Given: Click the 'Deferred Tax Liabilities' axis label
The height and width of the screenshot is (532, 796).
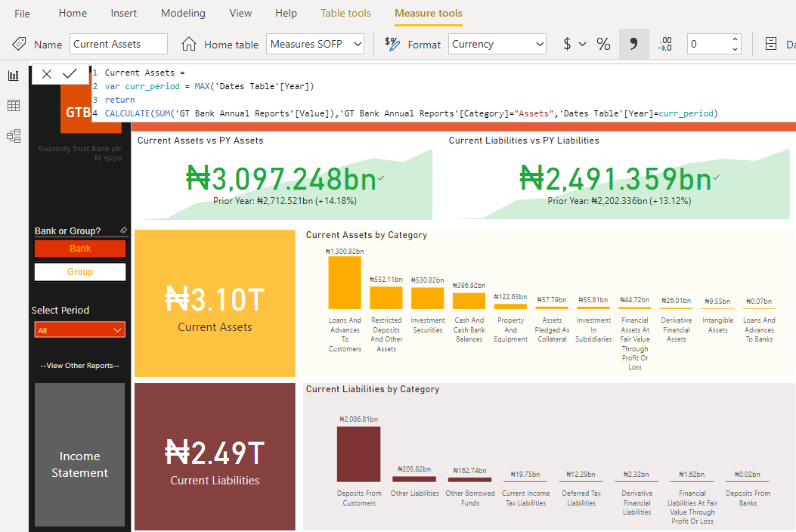Looking at the screenshot, I should pyautogui.click(x=581, y=498).
